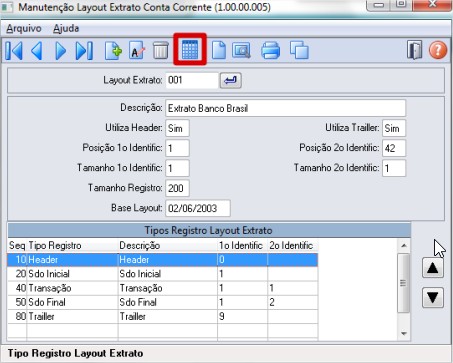Click the blank page icon
The height and width of the screenshot is (363, 453).
[219, 51]
